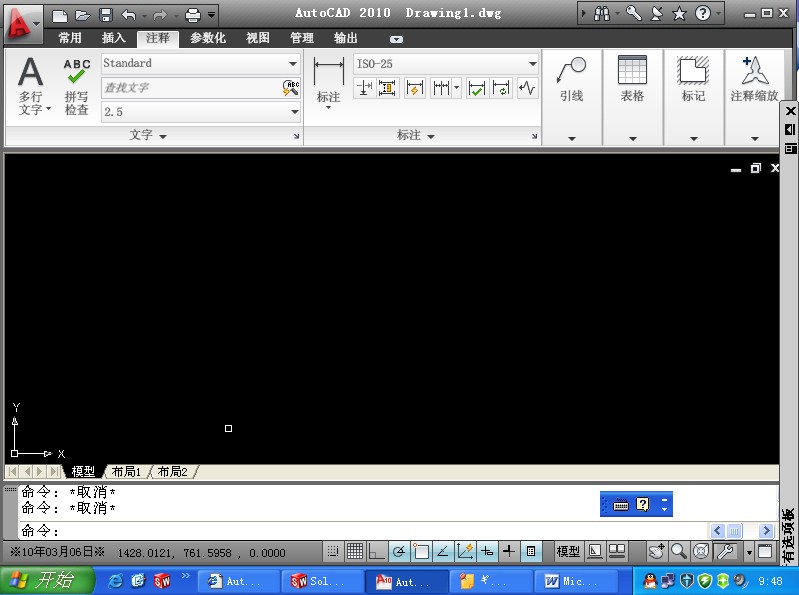Open the 2.5 text height dropdown

pyautogui.click(x=200, y=112)
